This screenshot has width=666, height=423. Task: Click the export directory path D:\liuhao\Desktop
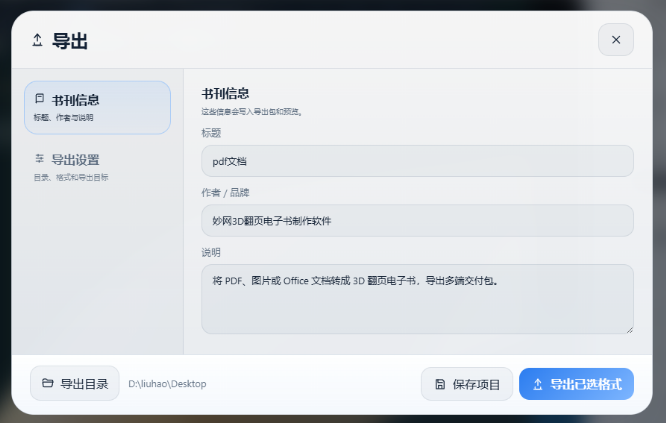(x=167, y=384)
